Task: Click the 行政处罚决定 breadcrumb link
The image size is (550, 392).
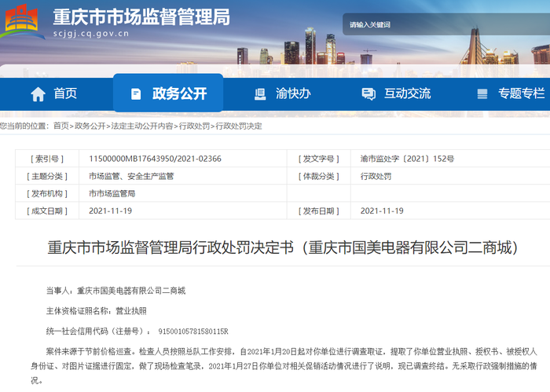Action: click(x=239, y=126)
